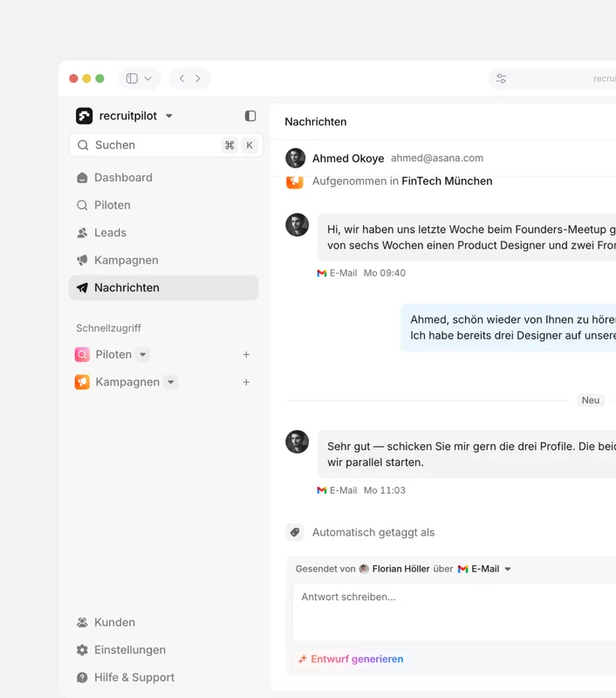The image size is (616, 698).
Task: Click the Einstellungen gear icon
Action: point(82,650)
